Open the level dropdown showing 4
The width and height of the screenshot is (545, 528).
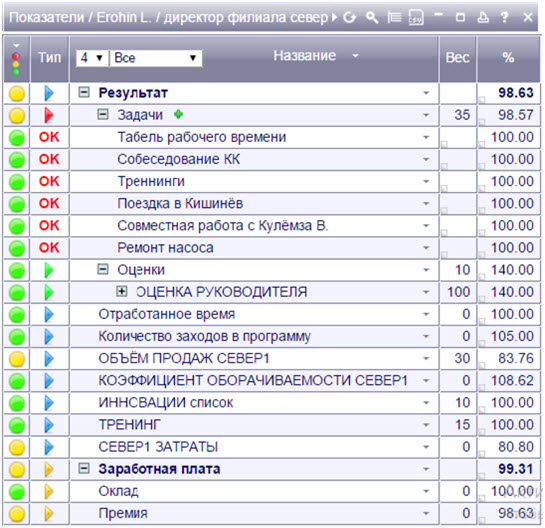92,58
